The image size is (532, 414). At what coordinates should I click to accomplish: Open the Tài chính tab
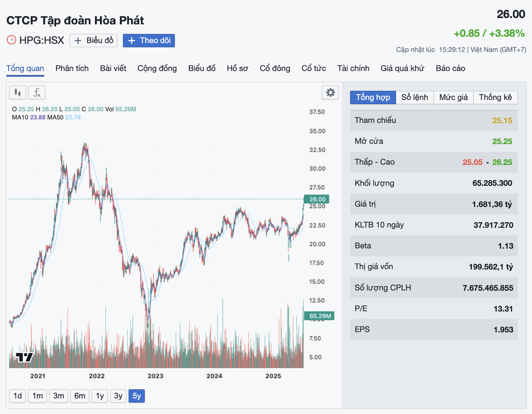point(353,68)
